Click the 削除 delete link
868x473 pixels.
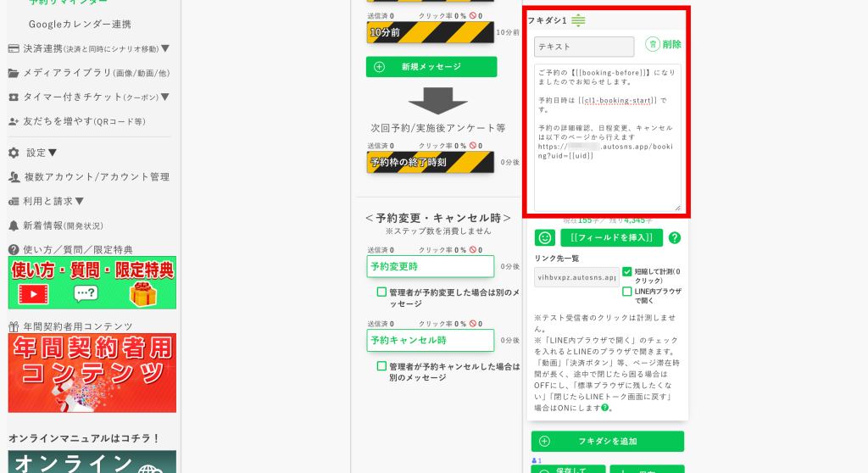(x=671, y=44)
